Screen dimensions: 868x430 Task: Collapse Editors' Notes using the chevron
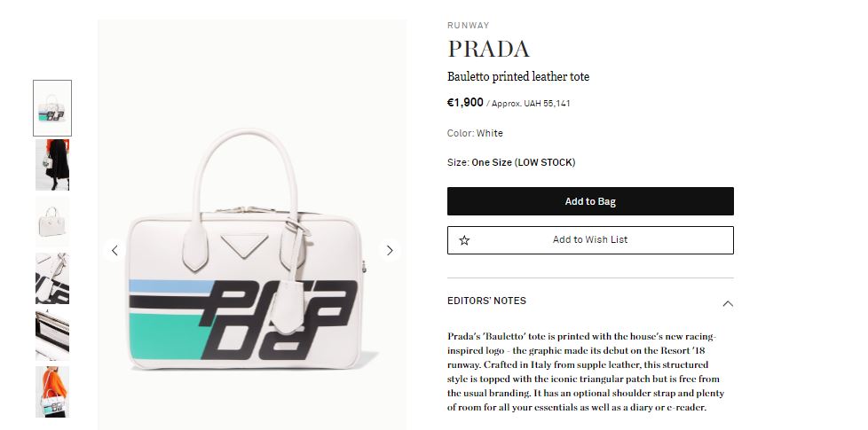point(728,303)
